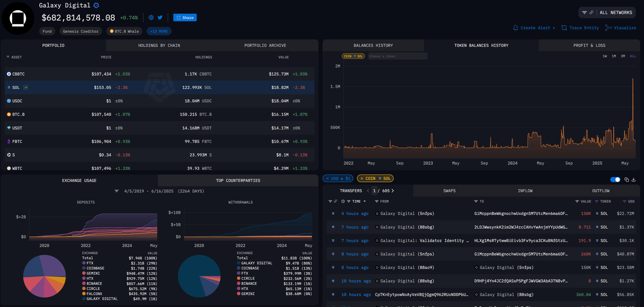Open the ALL NETWORKS filter dropdown
Viewport: 644px width, 307px height.
[x=609, y=13]
